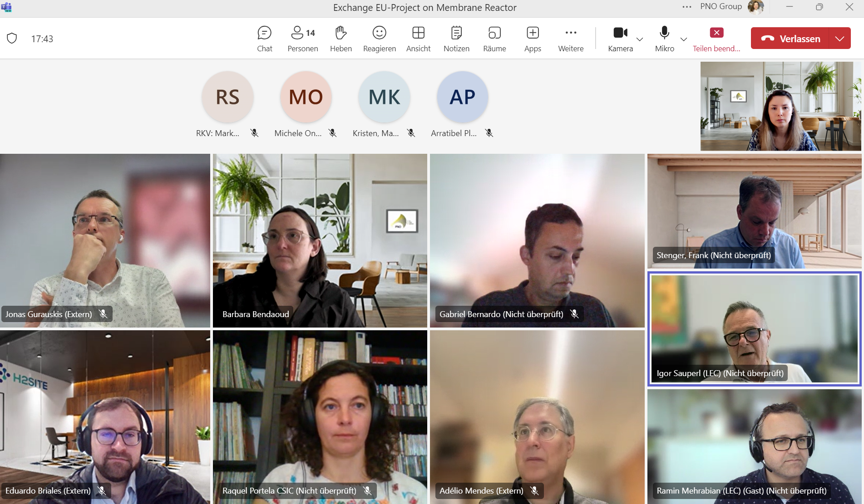Click the 17:43 meeting timer

pos(42,39)
